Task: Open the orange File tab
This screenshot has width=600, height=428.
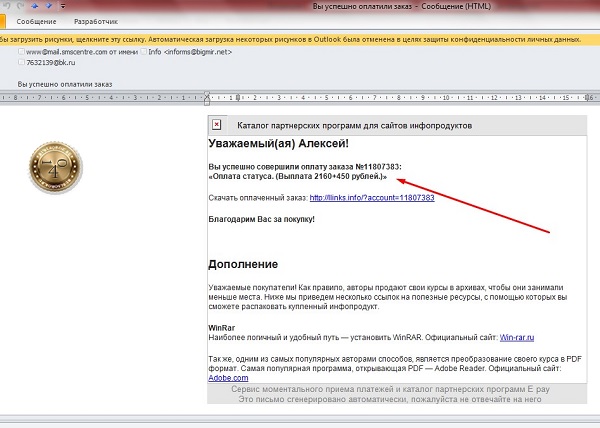Action: (2, 21)
